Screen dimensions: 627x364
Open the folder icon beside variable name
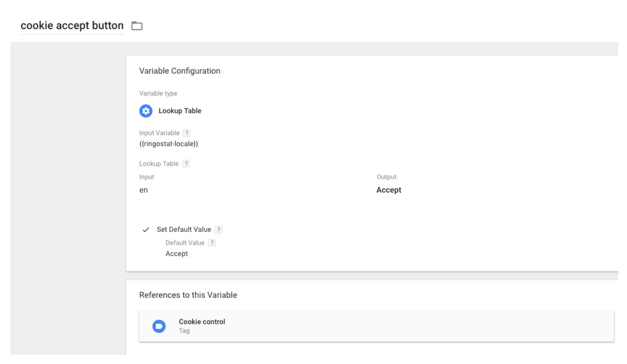point(138,26)
